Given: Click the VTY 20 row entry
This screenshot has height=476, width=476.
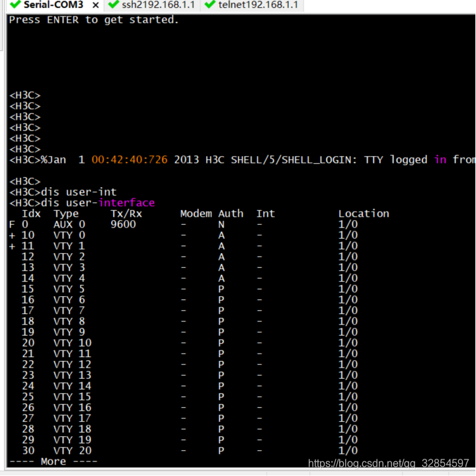Looking at the screenshot, I should click(73, 451).
